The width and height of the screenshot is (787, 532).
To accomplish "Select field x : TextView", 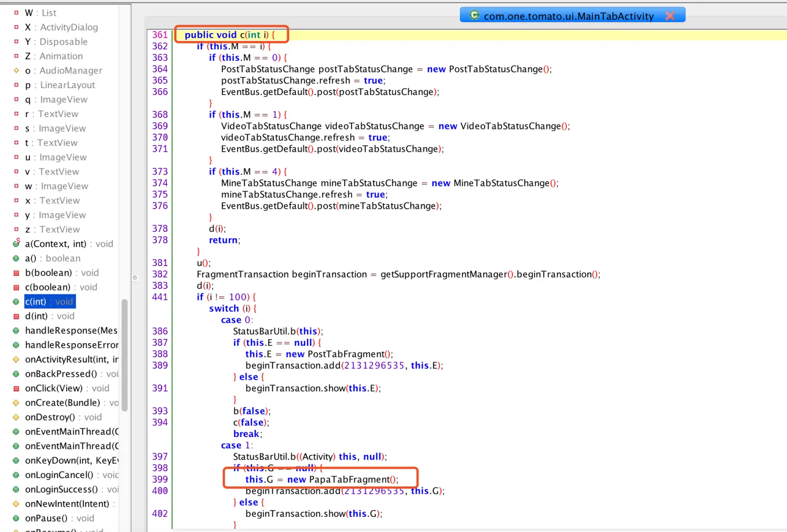I will pyautogui.click(x=52, y=200).
